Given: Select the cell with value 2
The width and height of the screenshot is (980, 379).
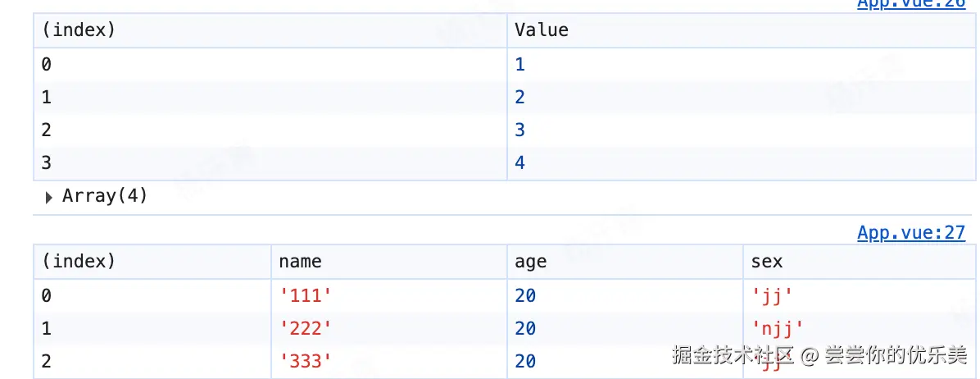Looking at the screenshot, I should click(519, 98).
